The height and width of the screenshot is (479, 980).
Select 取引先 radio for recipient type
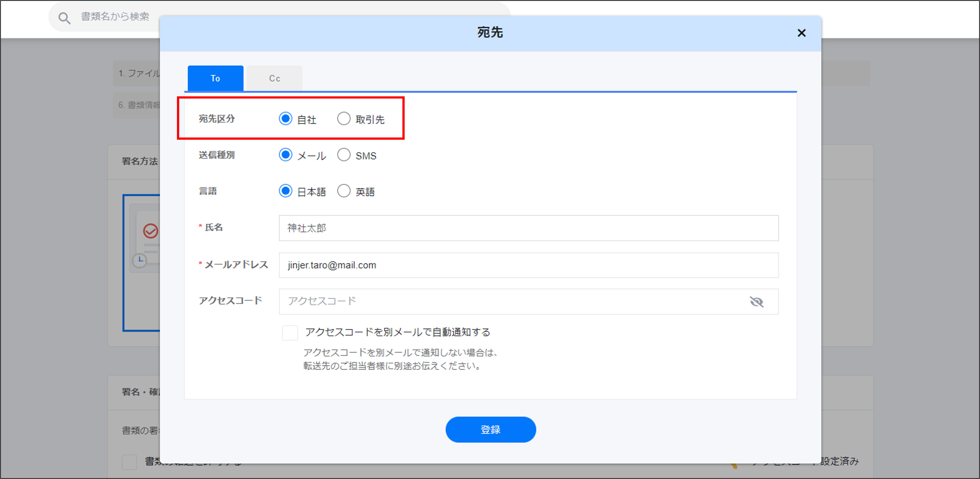click(x=343, y=119)
